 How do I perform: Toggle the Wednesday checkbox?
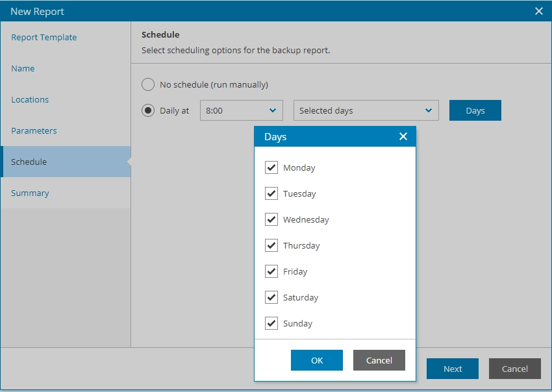pyautogui.click(x=271, y=219)
